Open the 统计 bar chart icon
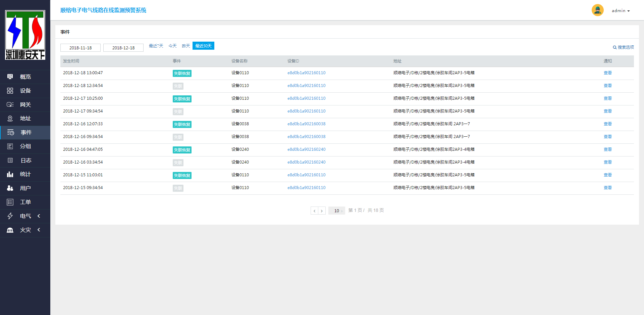Image resolution: width=644 pixels, height=315 pixels. click(x=10, y=174)
